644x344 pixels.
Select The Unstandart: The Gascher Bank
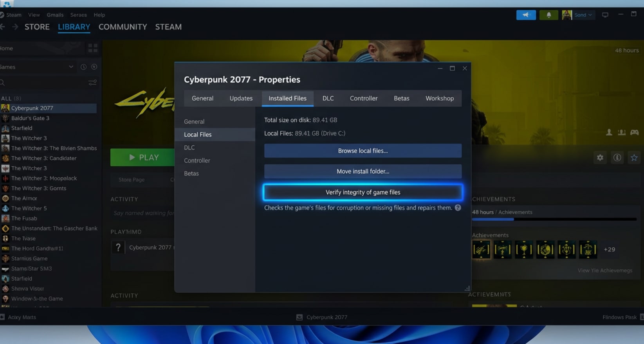tap(49, 229)
